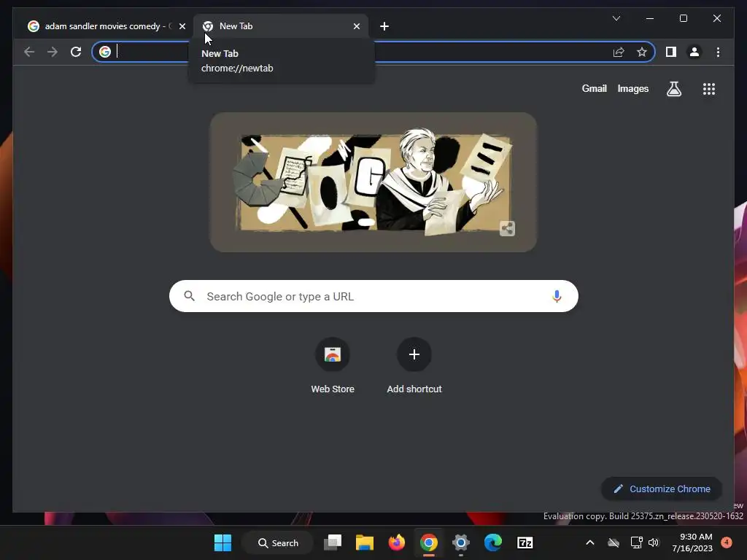Share this page via share icon
Screen dimensions: 747x560
(x=619, y=52)
